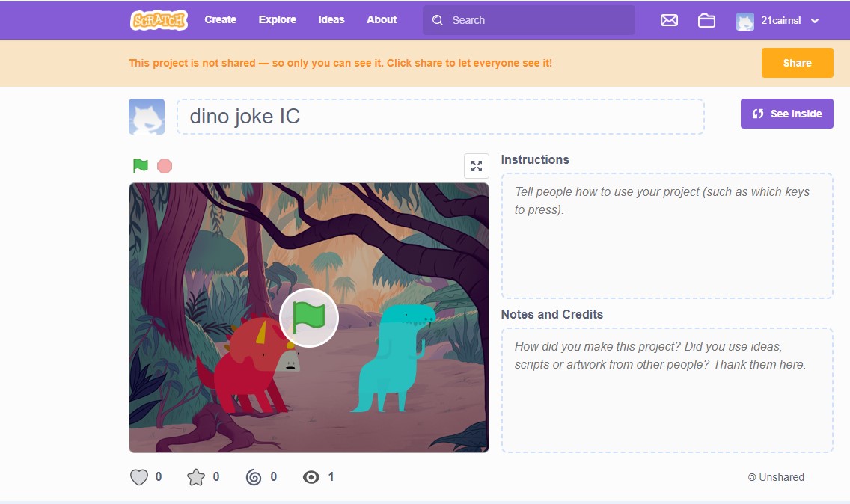The image size is (850, 504).
Task: Click into the Notes and Credits box
Action: coord(667,390)
